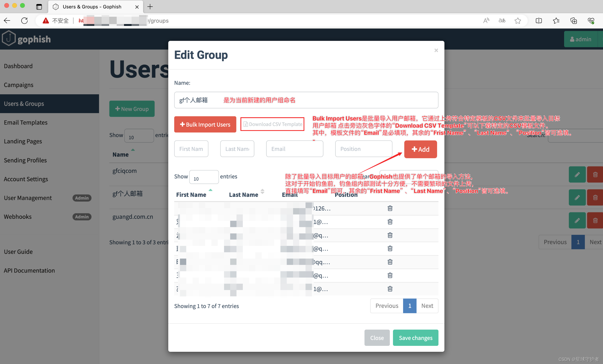Select page 1 in the modal pagination
Viewport: 603px width, 364px height.
(x=410, y=306)
